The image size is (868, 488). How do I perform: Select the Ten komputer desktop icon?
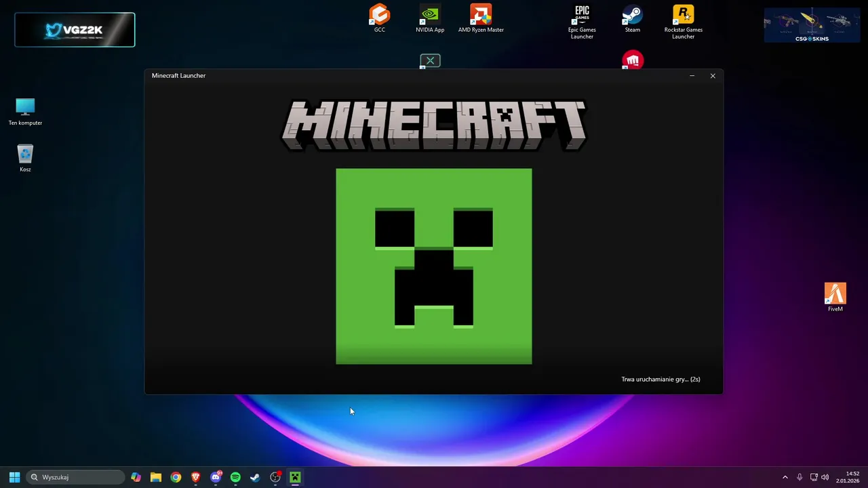click(x=25, y=112)
